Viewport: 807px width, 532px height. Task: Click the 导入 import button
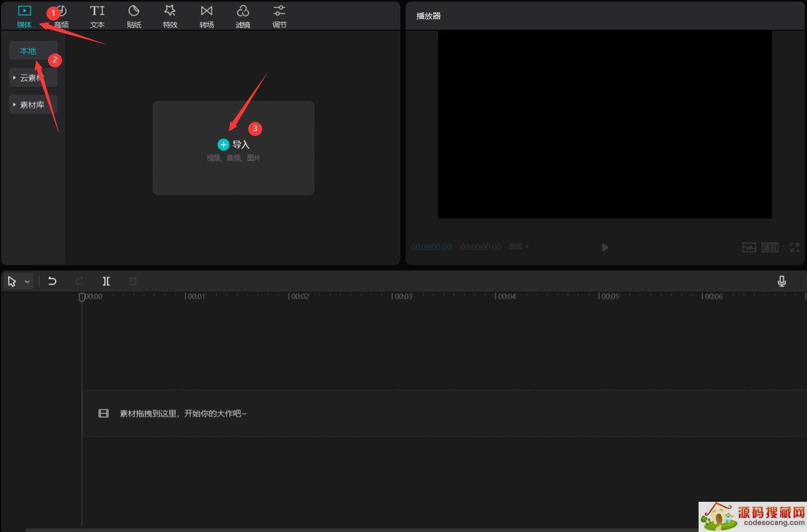234,145
